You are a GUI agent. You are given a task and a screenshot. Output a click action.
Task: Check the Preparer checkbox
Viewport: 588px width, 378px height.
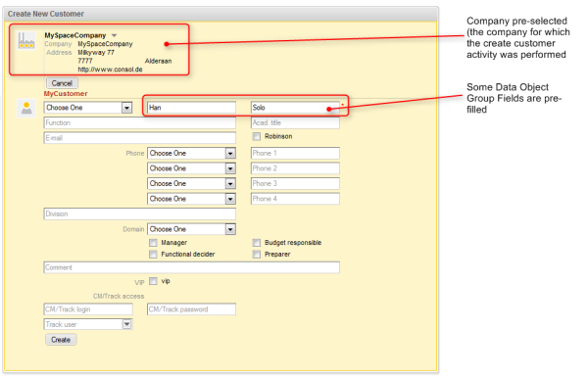[x=257, y=255]
